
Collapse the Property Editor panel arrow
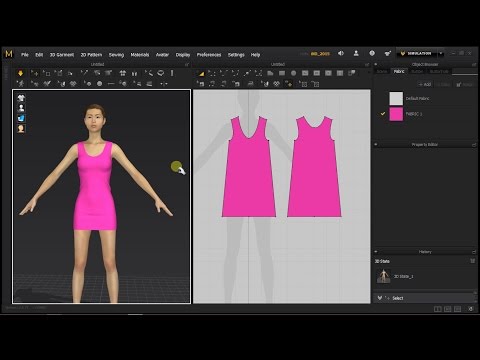click(376, 144)
